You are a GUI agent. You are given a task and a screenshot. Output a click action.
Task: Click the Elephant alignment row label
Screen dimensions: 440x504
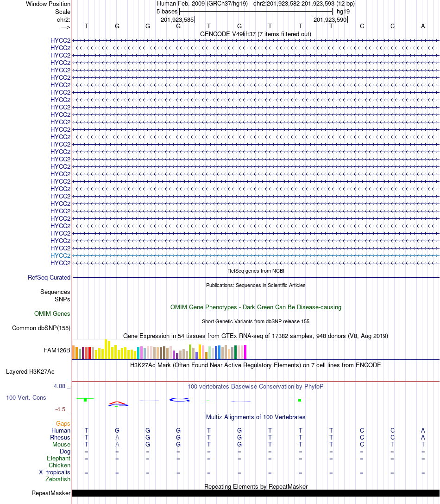[x=58, y=459]
